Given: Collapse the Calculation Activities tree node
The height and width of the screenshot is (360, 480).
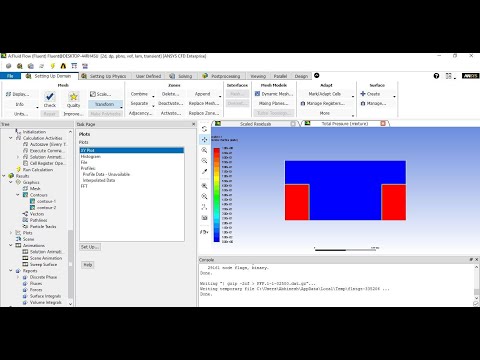Looking at the screenshot, I should tap(11, 138).
